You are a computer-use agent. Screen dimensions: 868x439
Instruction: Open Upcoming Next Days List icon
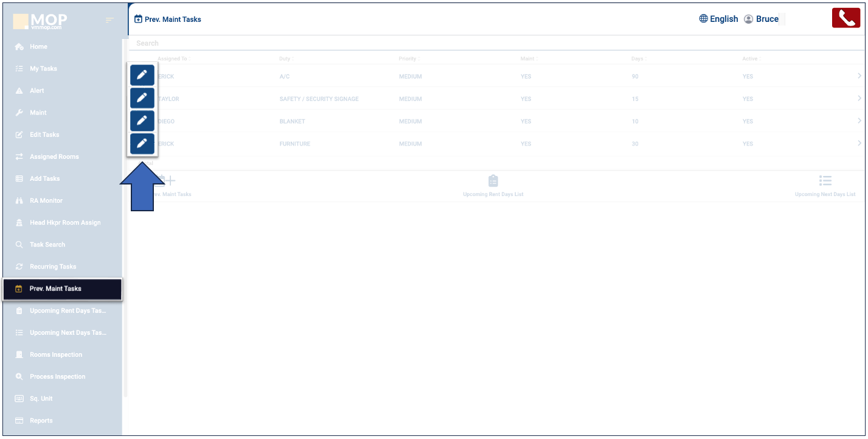(825, 181)
